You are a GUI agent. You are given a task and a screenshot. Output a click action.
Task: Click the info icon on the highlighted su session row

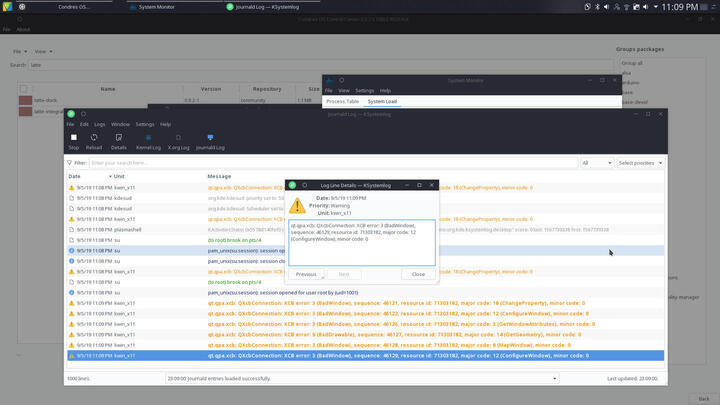click(x=71, y=251)
